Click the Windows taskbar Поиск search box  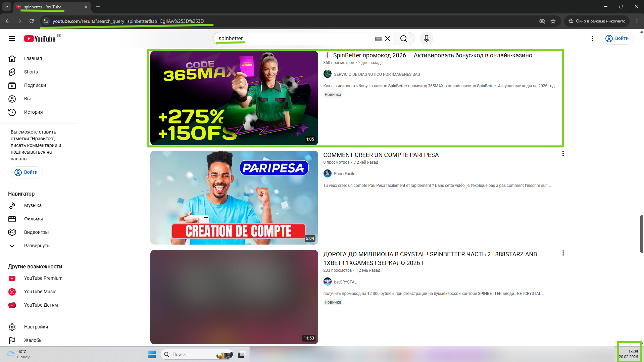197,354
